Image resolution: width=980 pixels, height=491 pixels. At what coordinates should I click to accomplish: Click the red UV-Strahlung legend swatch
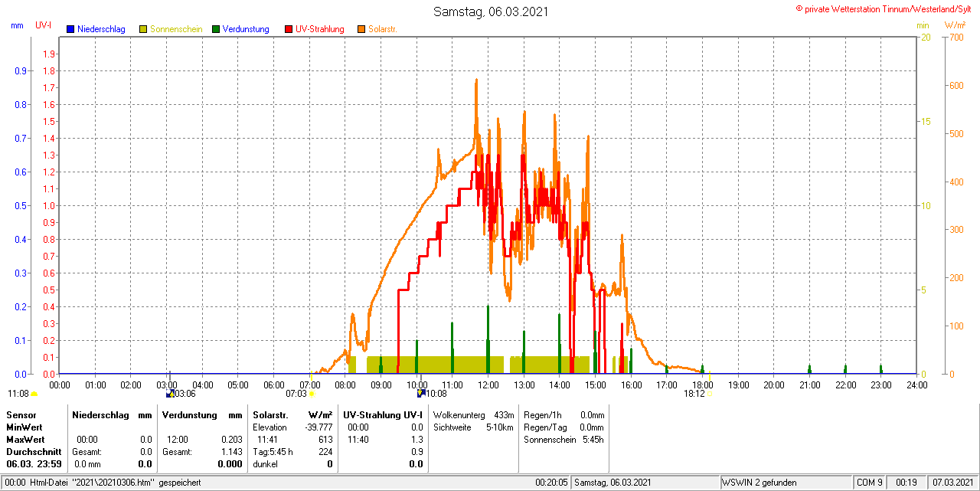click(289, 29)
